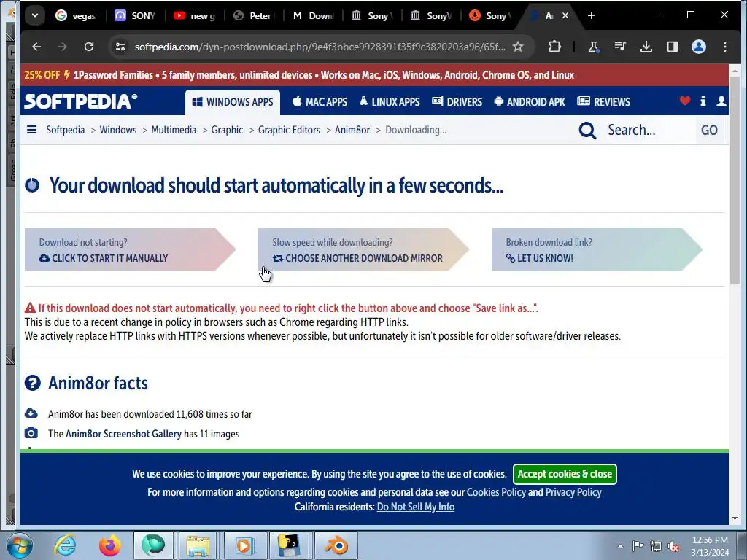Click the browser back arrow
The height and width of the screenshot is (560, 747).
tap(36, 47)
